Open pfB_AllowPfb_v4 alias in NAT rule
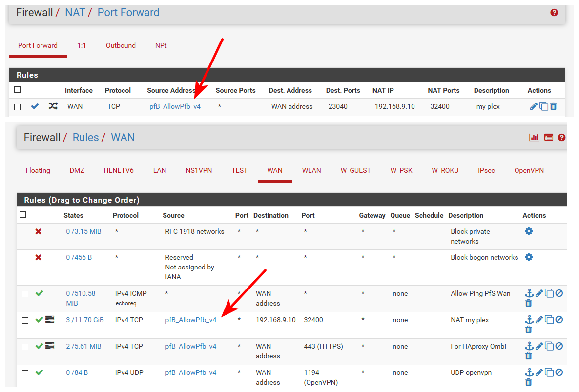Screen dimensions: 579x392 point(175,107)
